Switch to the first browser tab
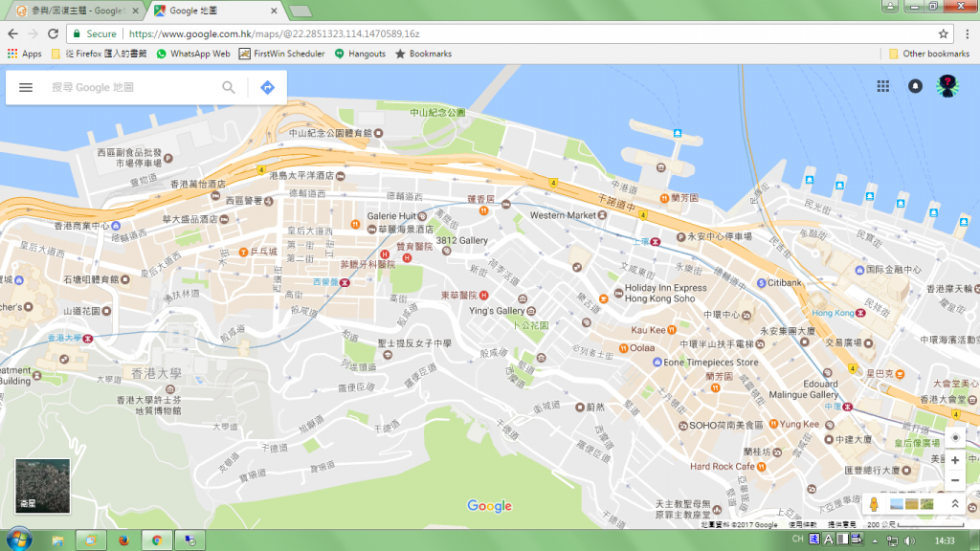980x551 pixels. click(74, 11)
